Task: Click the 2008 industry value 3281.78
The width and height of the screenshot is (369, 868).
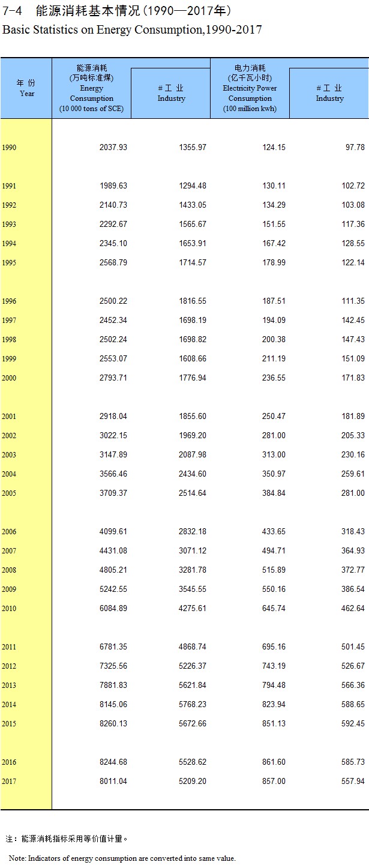Action: pos(193,570)
